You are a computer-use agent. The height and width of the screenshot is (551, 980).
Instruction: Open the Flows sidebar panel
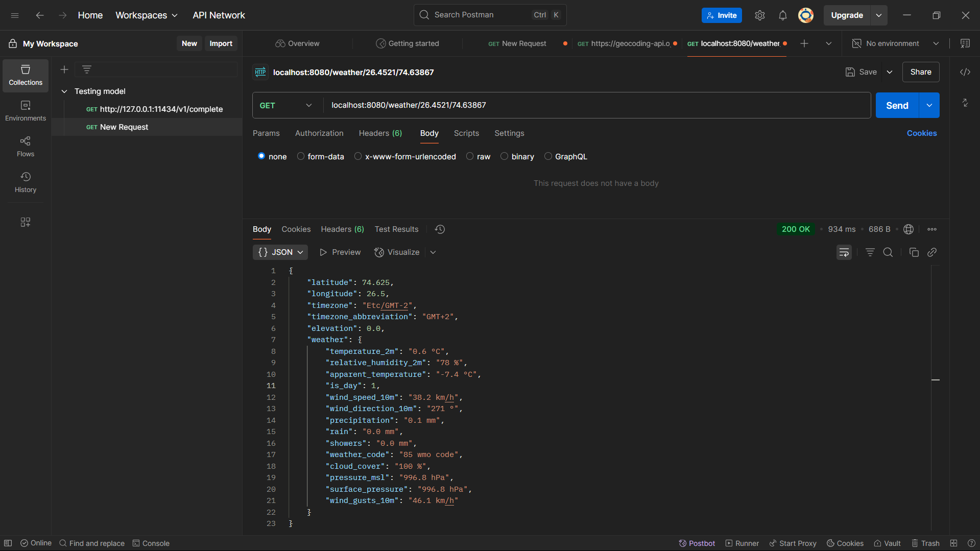coord(26,147)
